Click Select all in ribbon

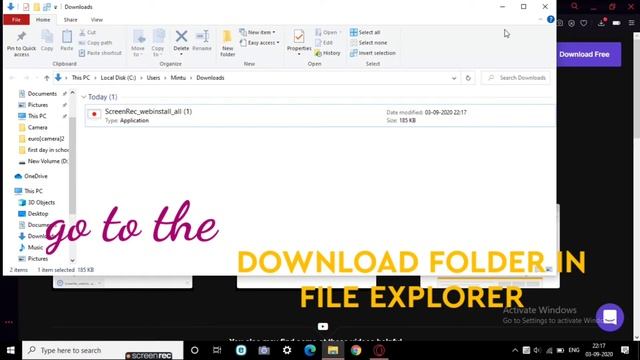365,32
